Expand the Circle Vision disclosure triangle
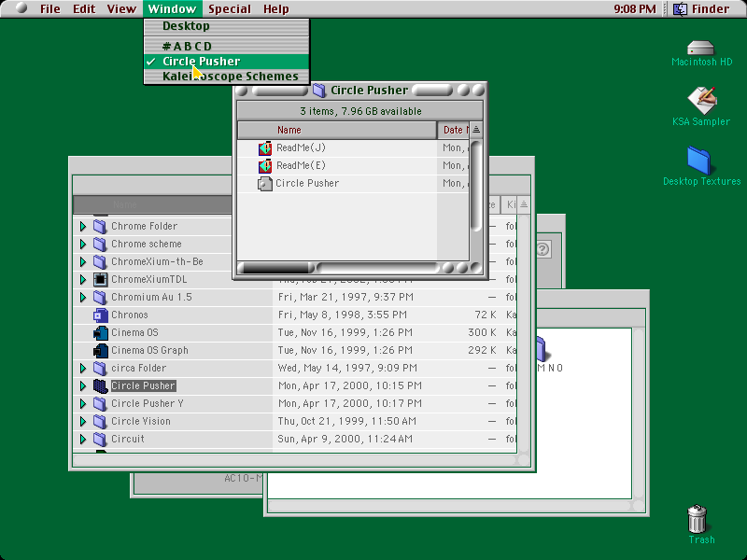747x560 pixels. [x=83, y=421]
